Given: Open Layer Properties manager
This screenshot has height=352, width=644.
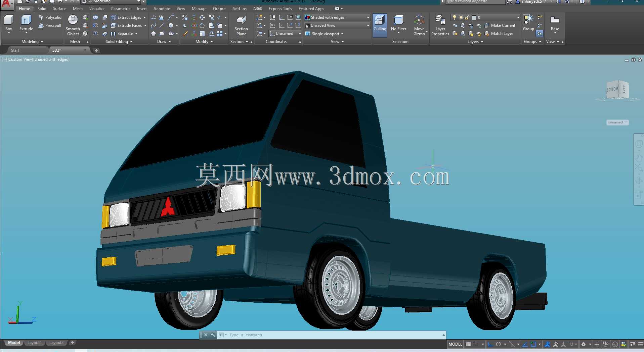Looking at the screenshot, I should (440, 25).
